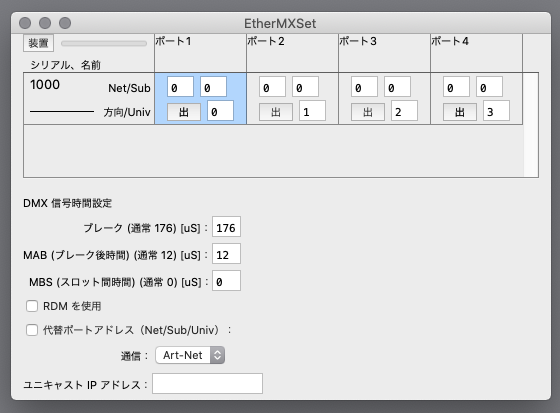Click the ポート4 column header

tap(477, 53)
